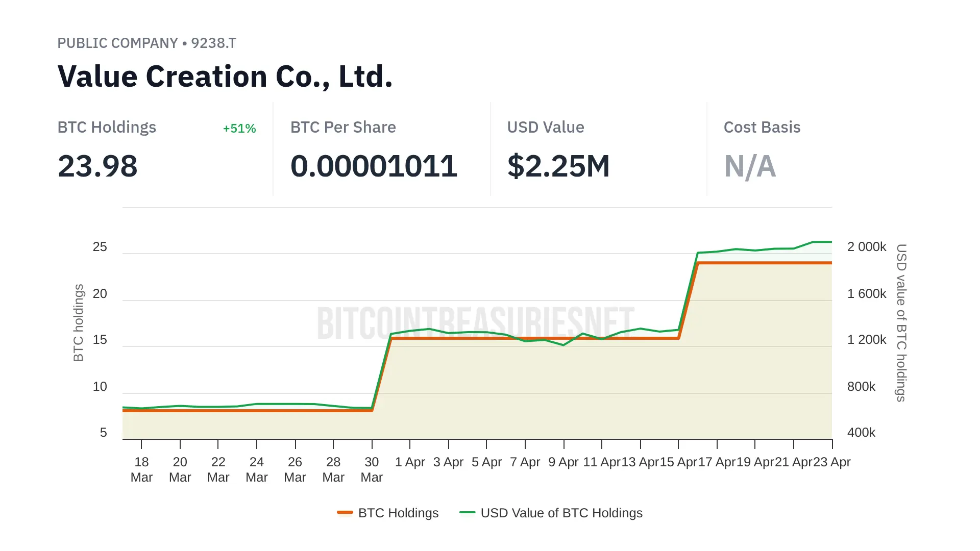Click the orange BTC Holdings legend swatch
This screenshot has height=551, width=980.
point(345,512)
